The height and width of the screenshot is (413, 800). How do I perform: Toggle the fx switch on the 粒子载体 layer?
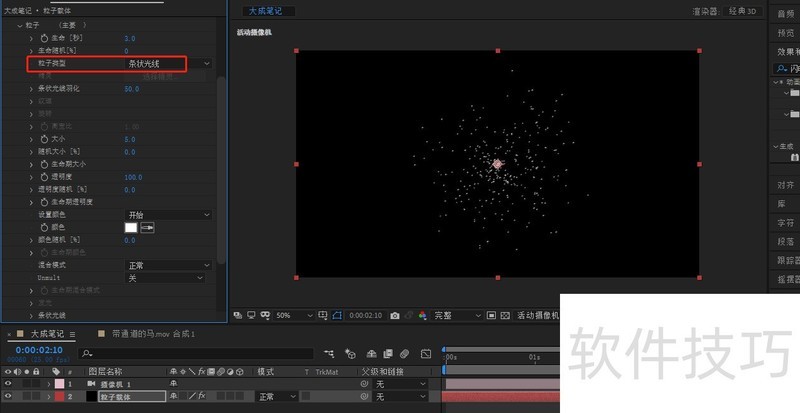click(x=201, y=396)
